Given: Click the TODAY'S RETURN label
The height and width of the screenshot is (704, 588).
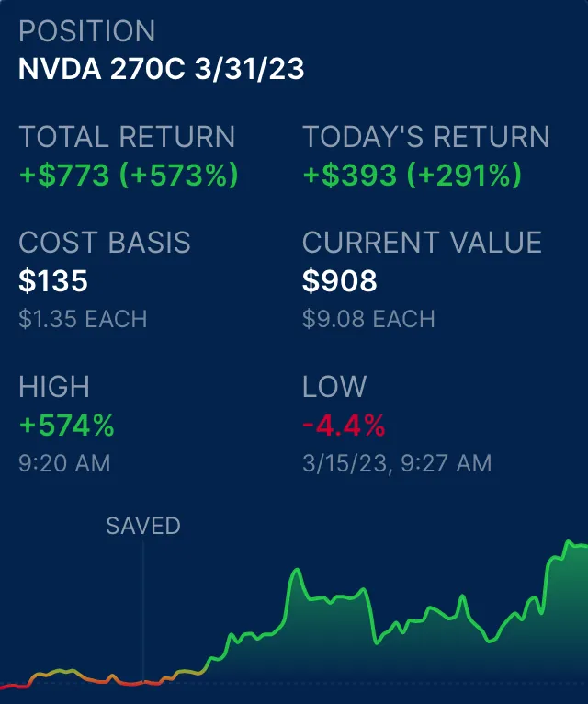Looking at the screenshot, I should (425, 137).
